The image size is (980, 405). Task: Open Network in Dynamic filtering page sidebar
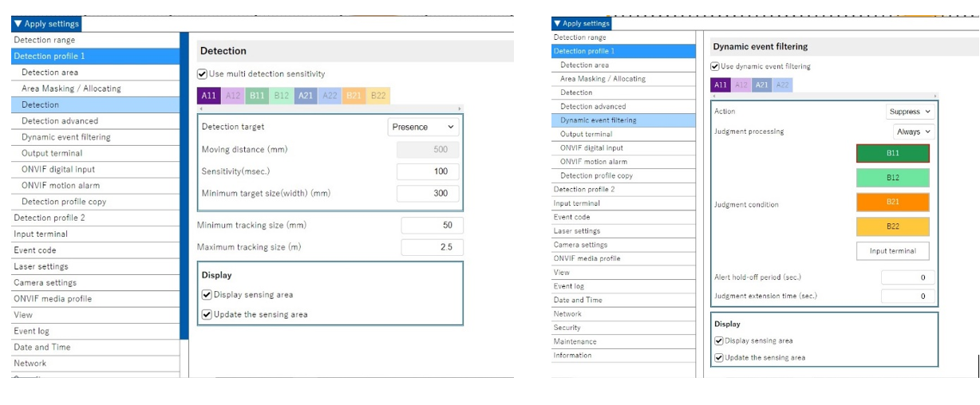(624, 314)
